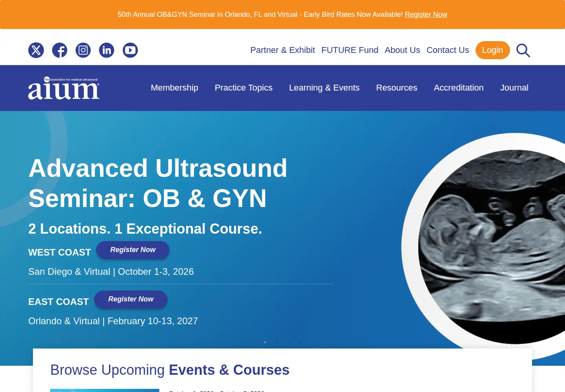Viewport: 565px width, 392px height.
Task: Open the LinkedIn social icon
Action: click(x=107, y=50)
